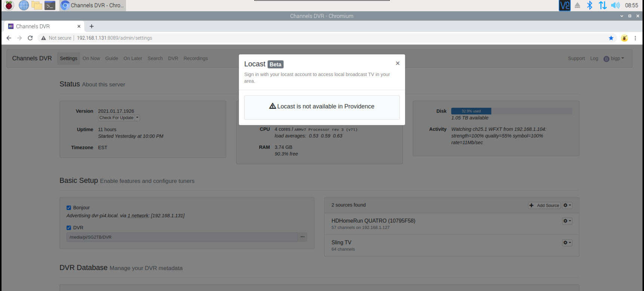Open the Raspberry Pi menu icon
Screen dimensions: 644x291
tap(9, 5)
